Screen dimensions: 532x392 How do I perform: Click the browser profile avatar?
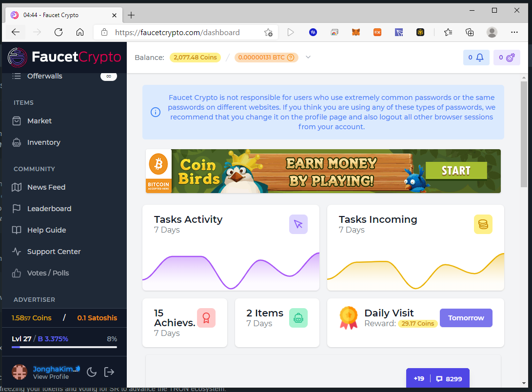coord(492,32)
